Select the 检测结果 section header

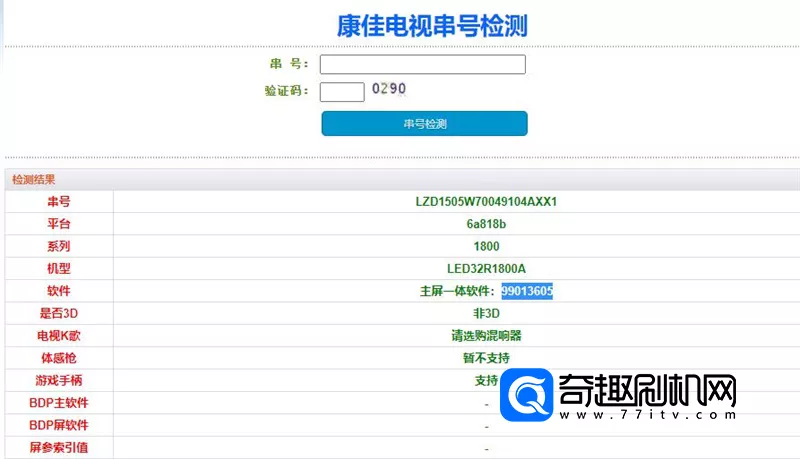pyautogui.click(x=33, y=180)
